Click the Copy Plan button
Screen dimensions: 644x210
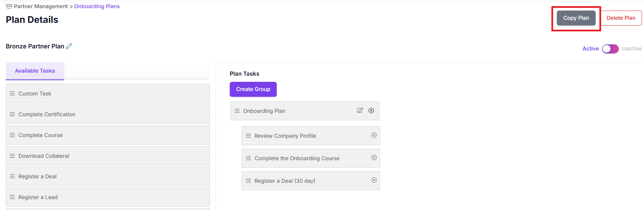(576, 18)
